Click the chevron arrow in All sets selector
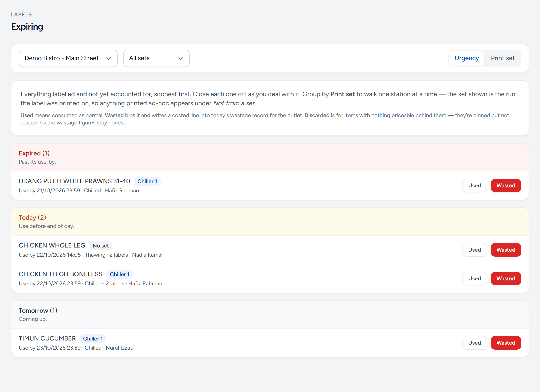Viewport: 540px width, 392px height. (181, 59)
